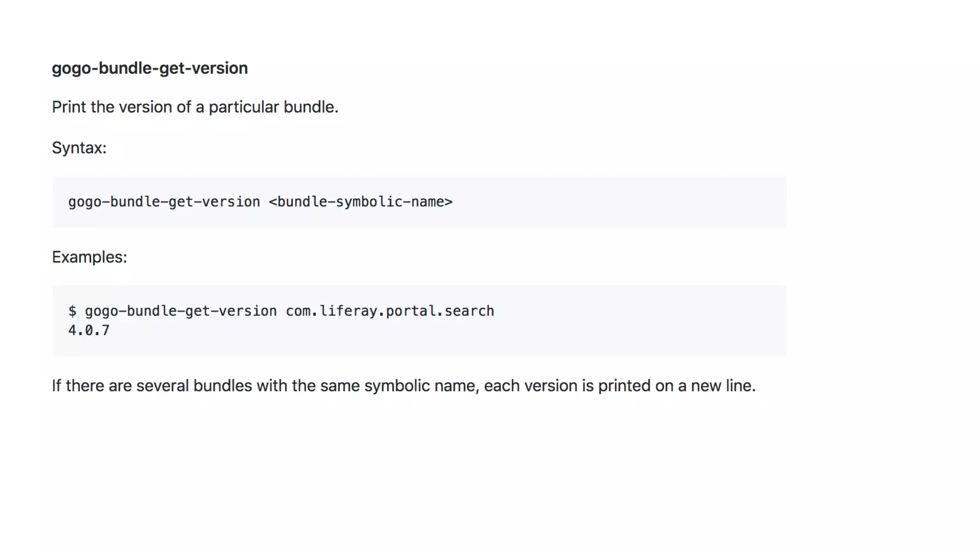
Task: Click the "Syntax:" label
Action: (x=79, y=148)
